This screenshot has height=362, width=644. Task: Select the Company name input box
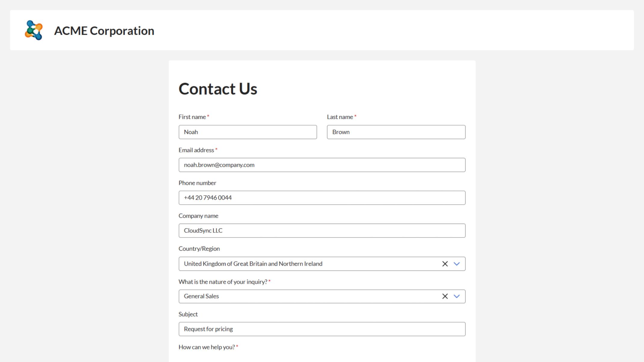coord(322,231)
